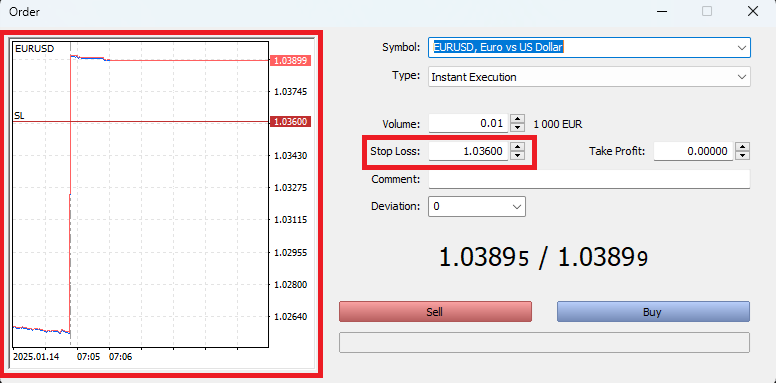
Task: Click the bid/ask quote 1.03895 / 1.03899
Action: tap(543, 258)
